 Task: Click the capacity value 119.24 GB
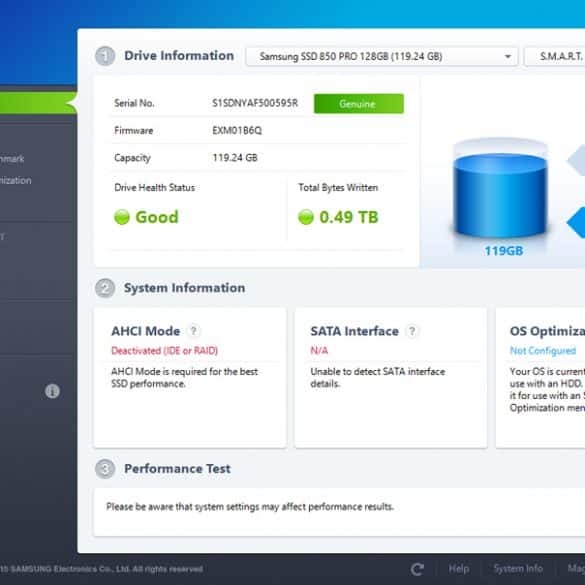point(235,158)
